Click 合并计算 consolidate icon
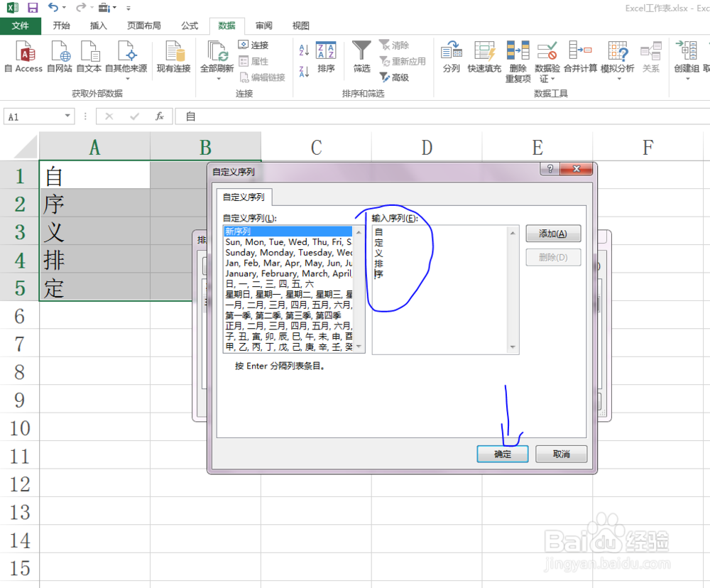Screen dimensions: 710x588 (x=581, y=57)
